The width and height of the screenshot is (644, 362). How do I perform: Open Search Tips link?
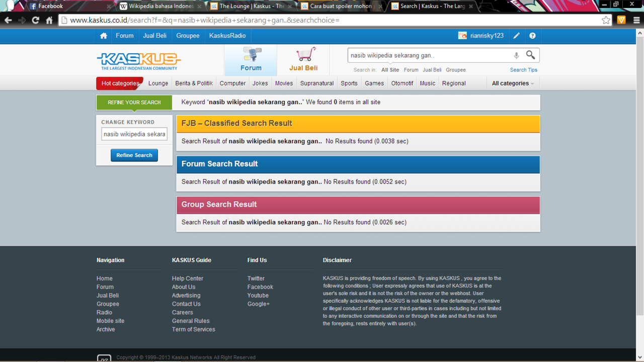point(524,70)
